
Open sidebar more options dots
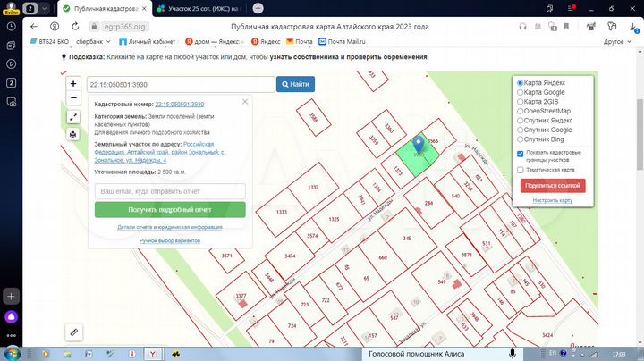11,336
